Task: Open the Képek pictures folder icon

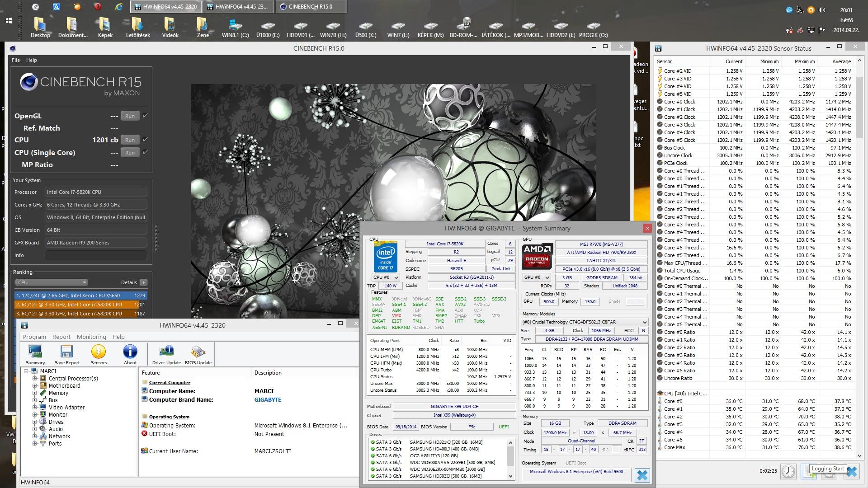Action: point(105,27)
